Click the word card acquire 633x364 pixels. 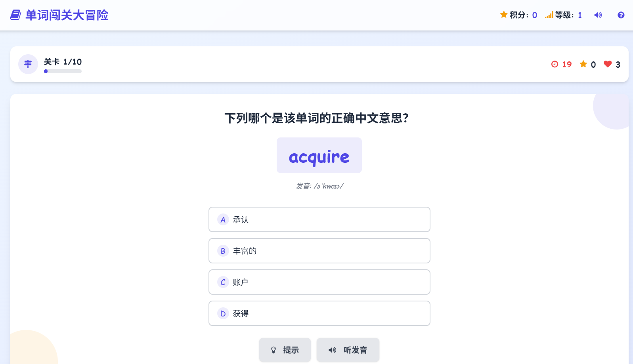(x=319, y=155)
